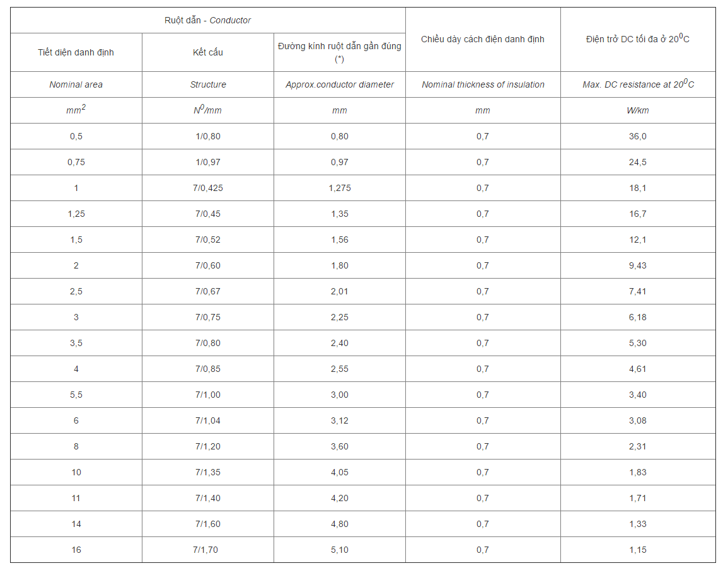Select 'Chiều dày cách điện danh định' header
This screenshot has height=573, width=728.
(483, 40)
